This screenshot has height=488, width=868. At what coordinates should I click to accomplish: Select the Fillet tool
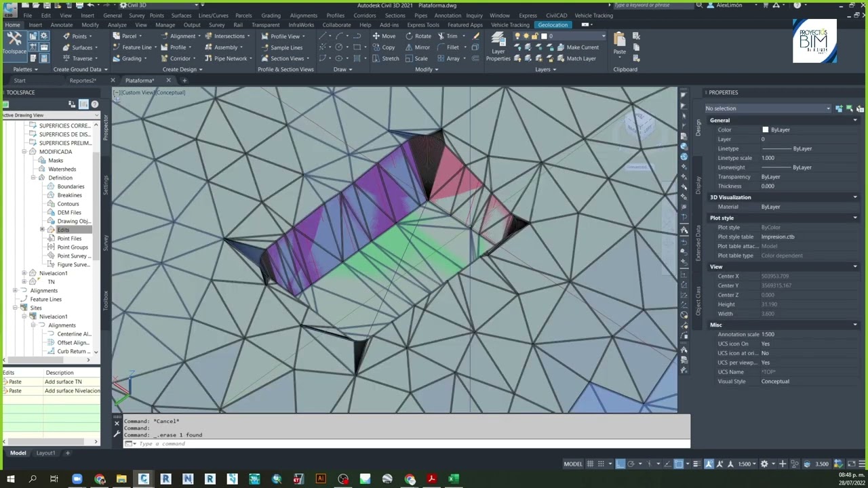448,47
